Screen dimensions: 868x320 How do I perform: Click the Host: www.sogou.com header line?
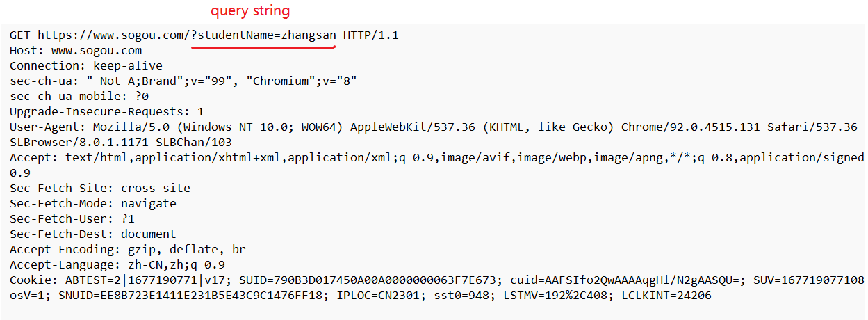click(76, 50)
